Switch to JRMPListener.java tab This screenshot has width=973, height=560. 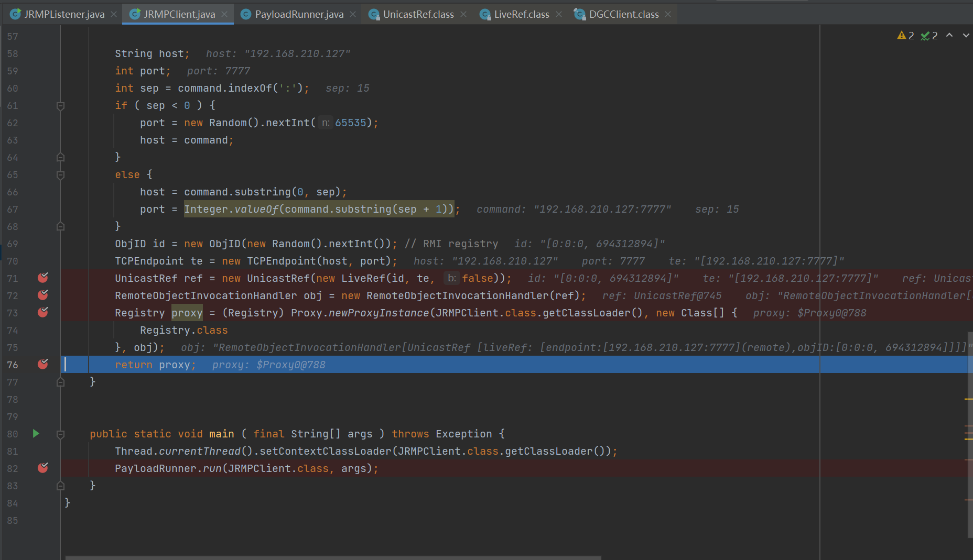pyautogui.click(x=58, y=14)
